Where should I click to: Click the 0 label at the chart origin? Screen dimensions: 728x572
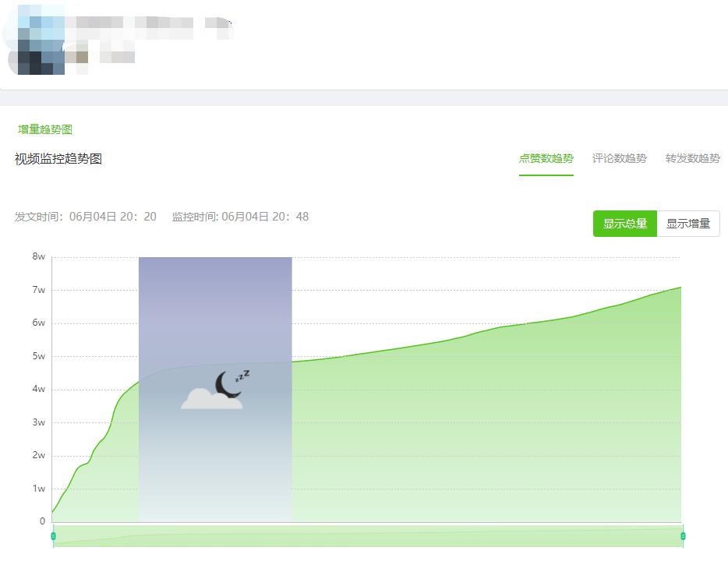(42, 521)
